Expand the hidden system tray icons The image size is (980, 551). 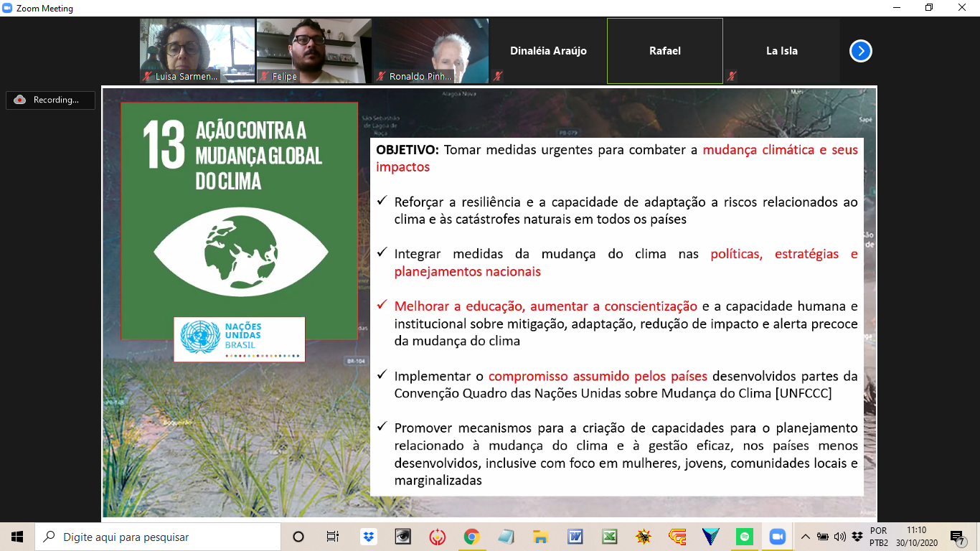point(806,537)
